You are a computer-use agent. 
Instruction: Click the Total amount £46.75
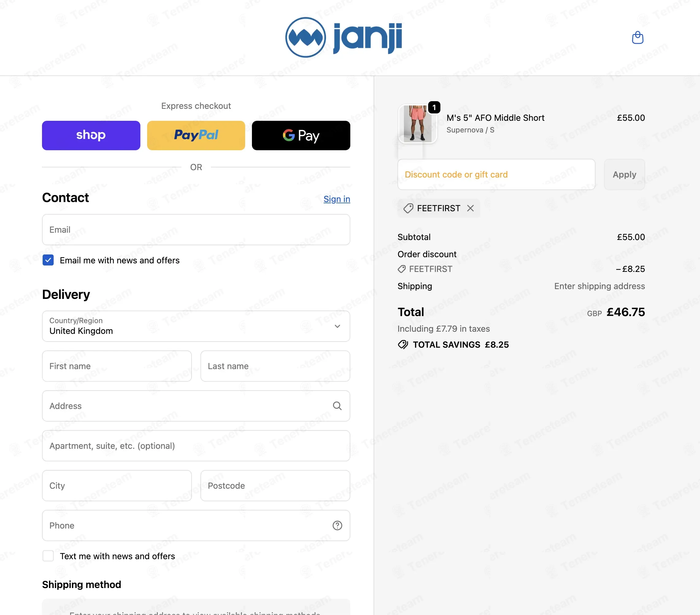coord(626,312)
